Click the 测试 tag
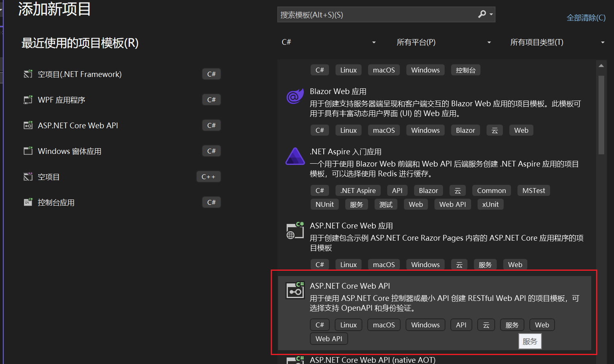Screen dimensions: 614x364 tap(386, 204)
